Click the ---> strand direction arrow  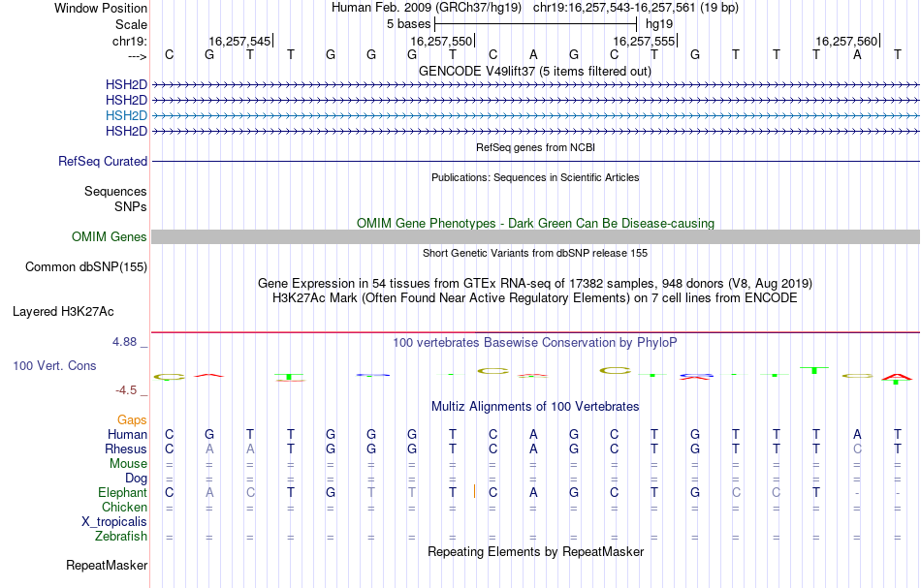pyautogui.click(x=138, y=56)
